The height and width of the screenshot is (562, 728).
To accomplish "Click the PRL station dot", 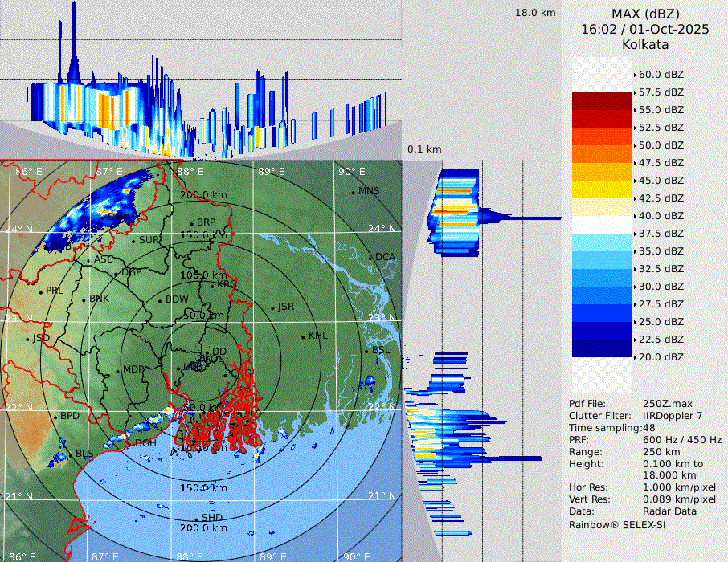I will pyautogui.click(x=41, y=291).
